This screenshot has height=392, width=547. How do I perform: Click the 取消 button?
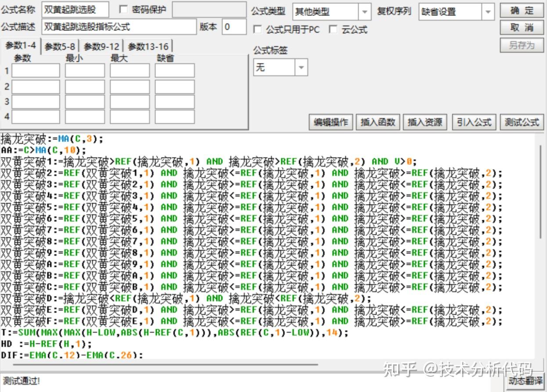pos(522,28)
